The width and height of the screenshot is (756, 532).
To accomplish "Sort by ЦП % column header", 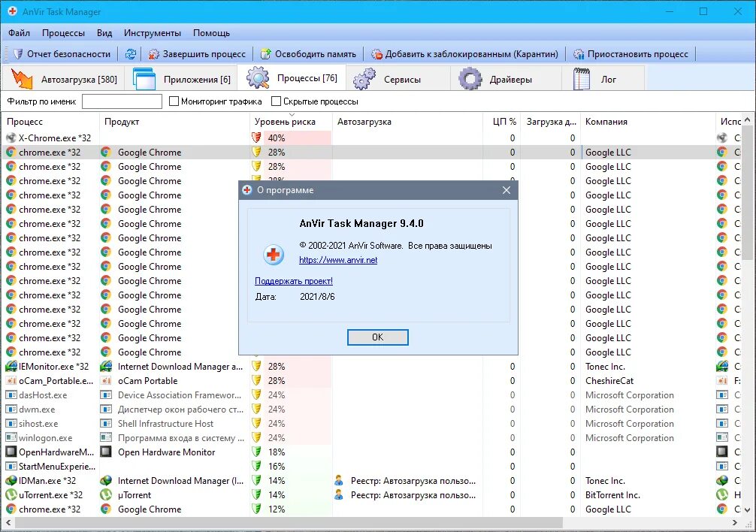I will [502, 122].
